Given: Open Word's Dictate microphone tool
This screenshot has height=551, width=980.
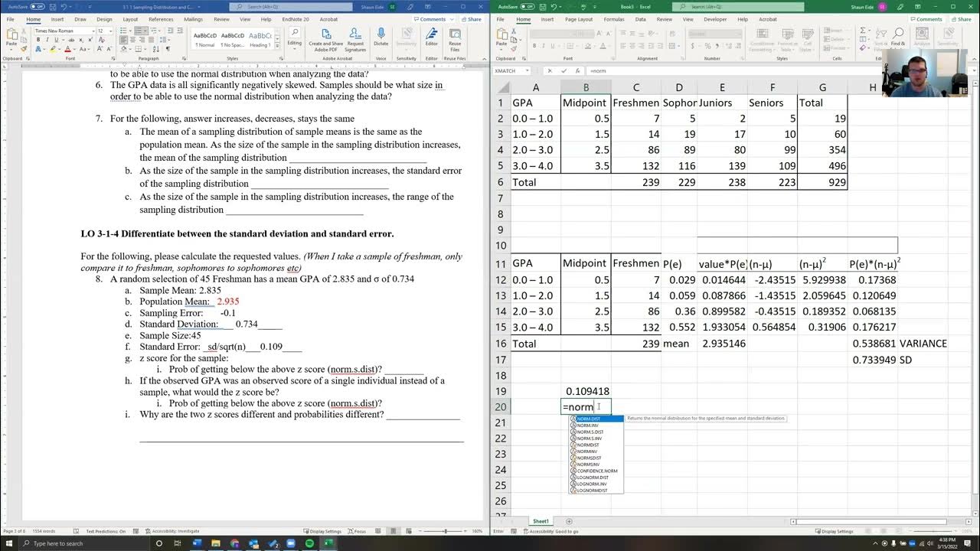Looking at the screenshot, I should tap(381, 38).
